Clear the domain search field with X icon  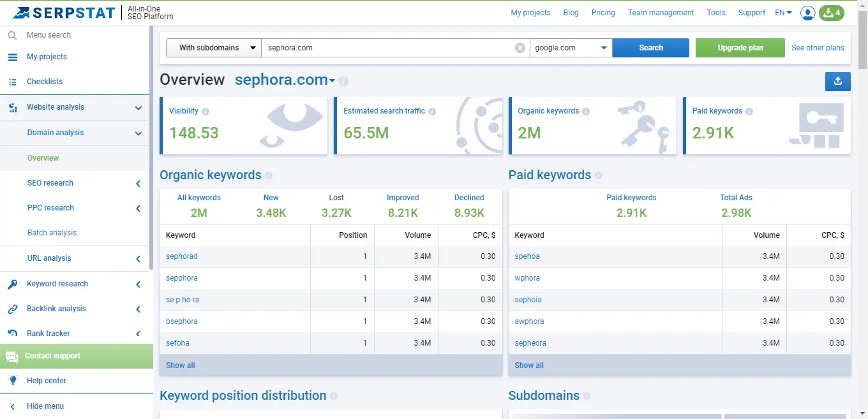tap(520, 48)
